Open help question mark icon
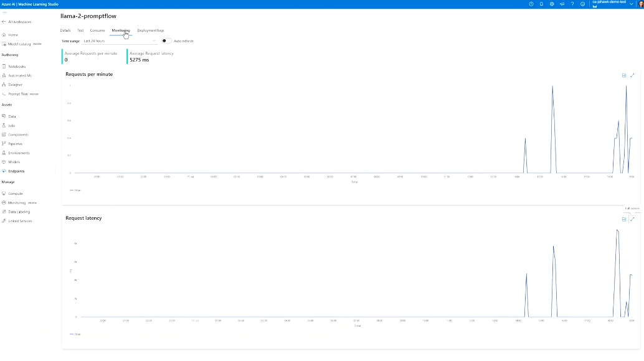This screenshot has width=644, height=361. click(572, 4)
